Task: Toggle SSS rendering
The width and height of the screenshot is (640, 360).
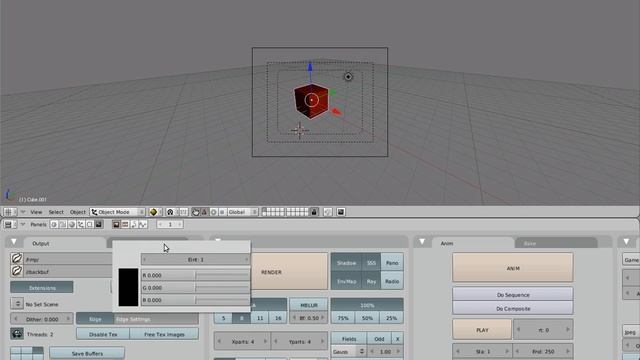Action: pyautogui.click(x=371, y=262)
